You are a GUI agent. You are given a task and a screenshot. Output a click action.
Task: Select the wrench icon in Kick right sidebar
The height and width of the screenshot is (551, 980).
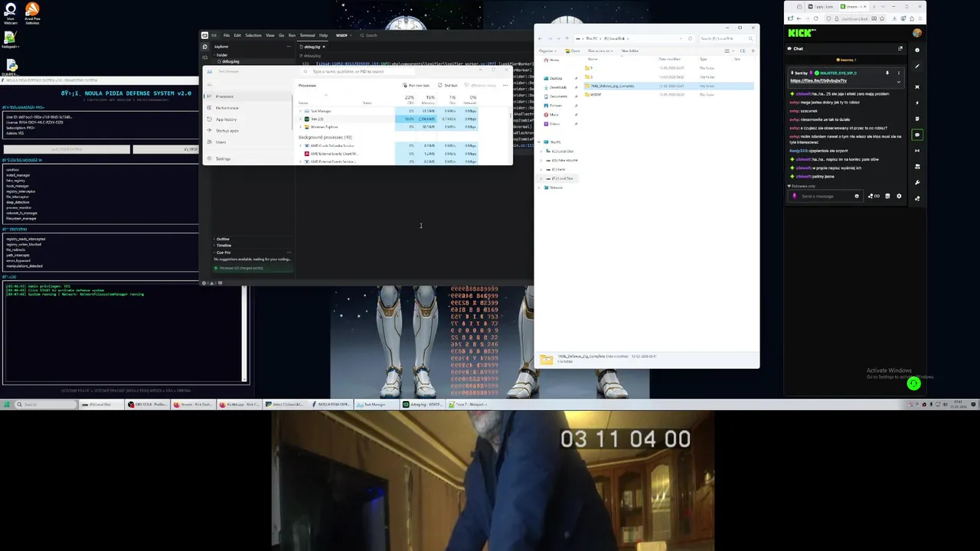pyautogui.click(x=917, y=182)
